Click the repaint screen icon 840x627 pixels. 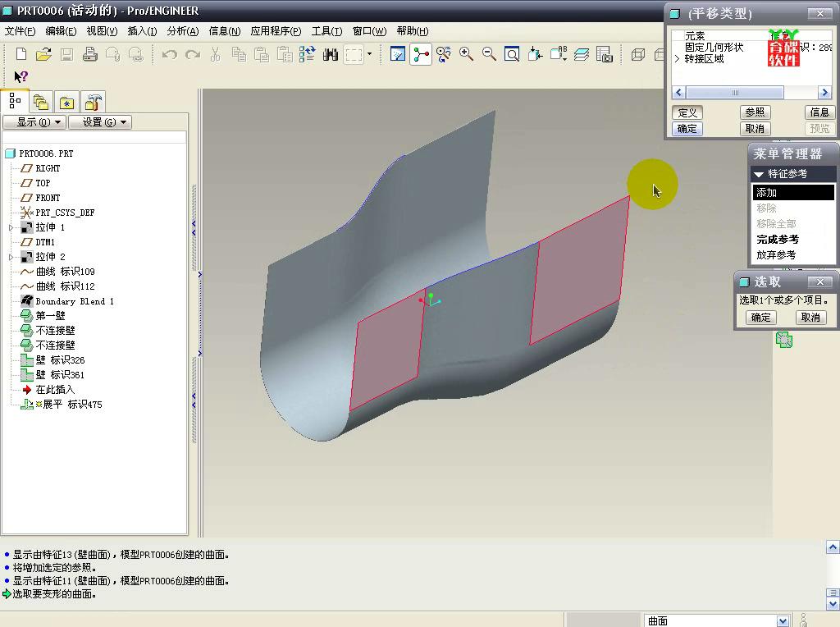click(x=398, y=54)
